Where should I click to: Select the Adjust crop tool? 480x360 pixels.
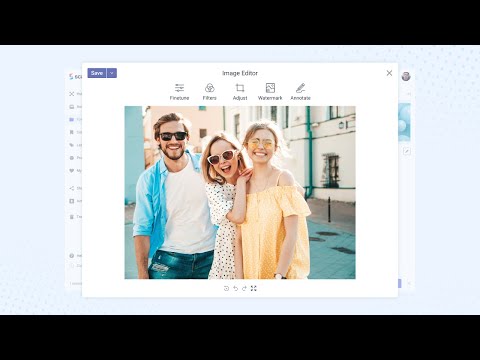(x=240, y=92)
